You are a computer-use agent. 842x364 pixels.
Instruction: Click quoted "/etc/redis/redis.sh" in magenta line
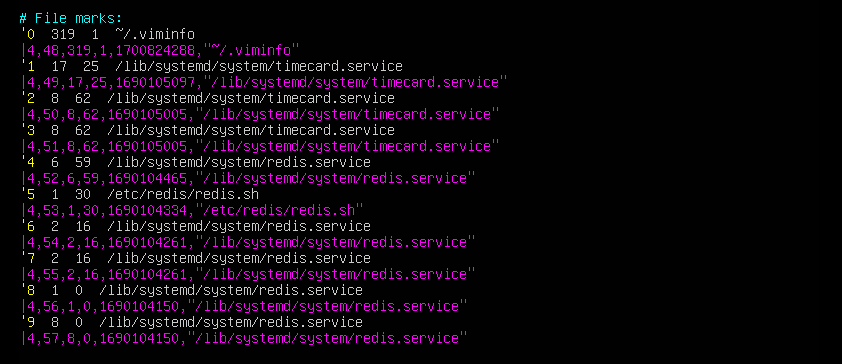(279, 210)
